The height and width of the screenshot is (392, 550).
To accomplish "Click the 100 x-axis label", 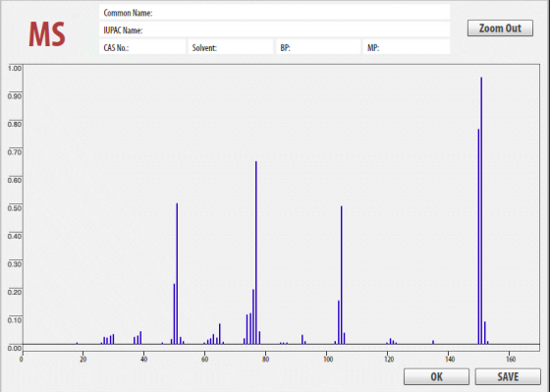I will click(327, 359).
